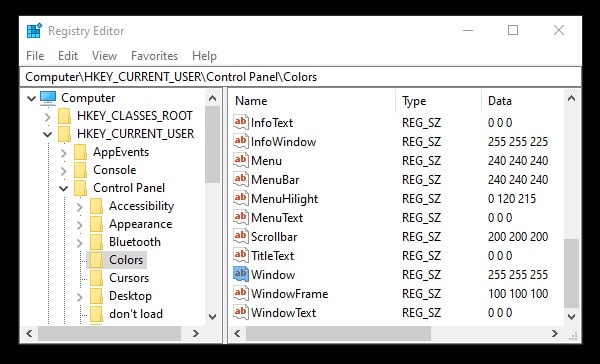Image resolution: width=600 pixels, height=364 pixels.
Task: Select the WindowText string value icon
Action: click(241, 312)
